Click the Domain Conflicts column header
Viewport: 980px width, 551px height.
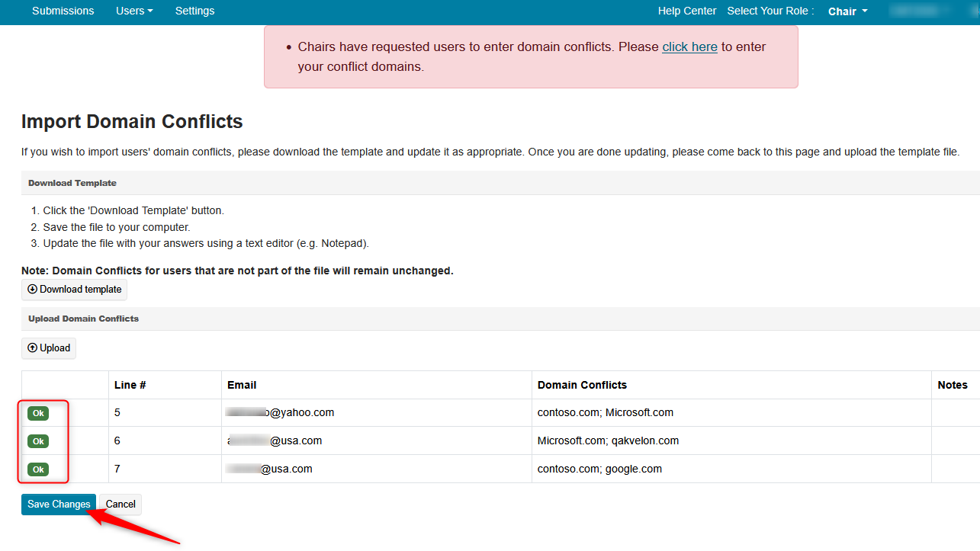582,385
